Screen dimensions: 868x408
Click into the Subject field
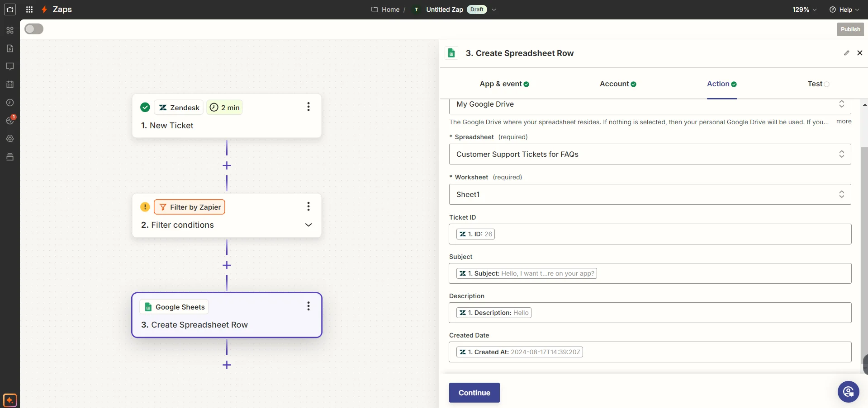(650, 273)
